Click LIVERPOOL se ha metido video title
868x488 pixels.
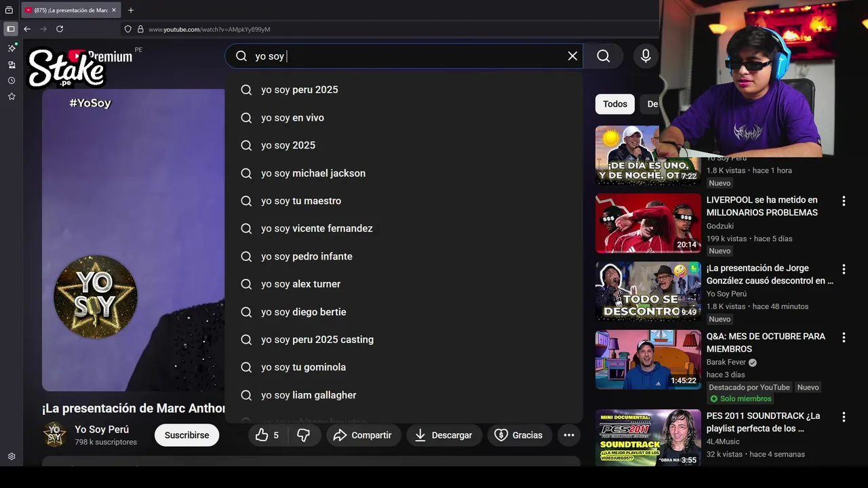tap(762, 206)
